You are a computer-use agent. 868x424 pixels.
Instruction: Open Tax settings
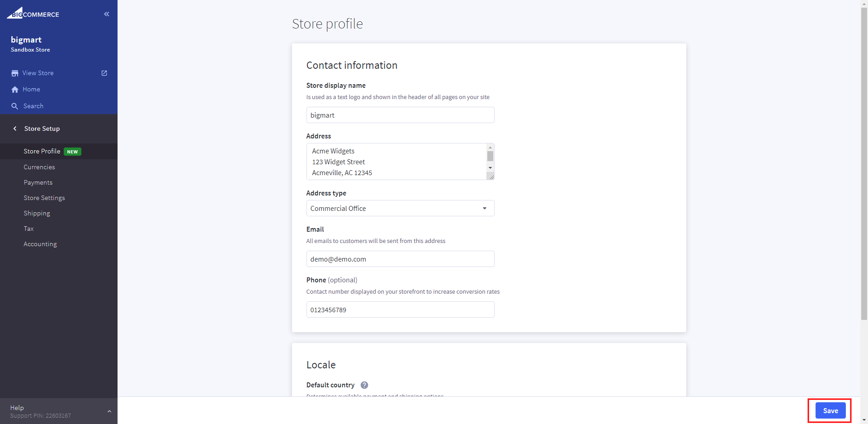pyautogui.click(x=28, y=229)
